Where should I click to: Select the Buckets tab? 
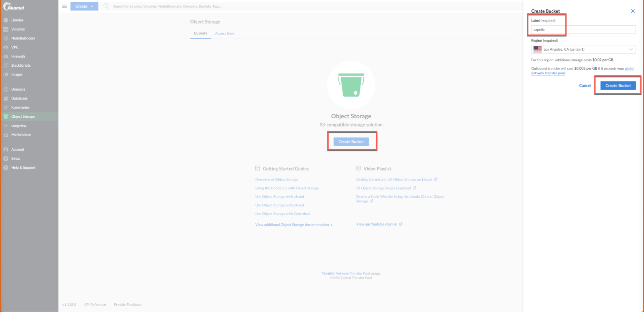tap(200, 33)
